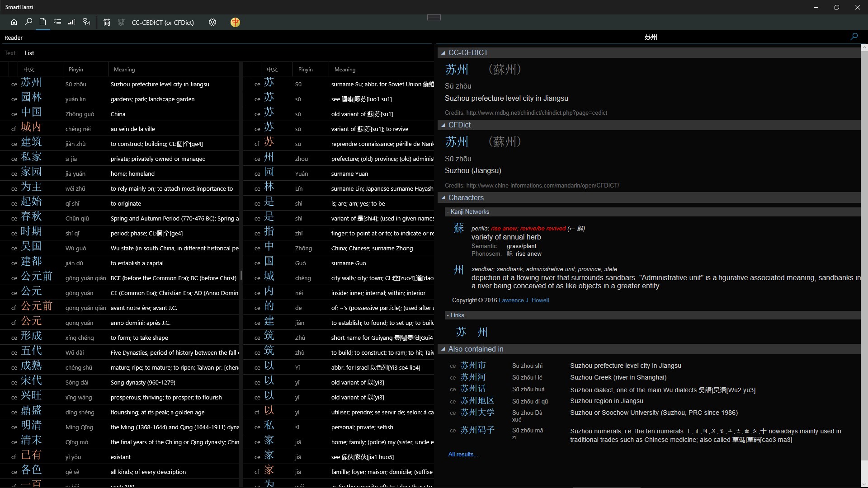
Task: Collapse the Also contained in section
Action: tap(443, 349)
